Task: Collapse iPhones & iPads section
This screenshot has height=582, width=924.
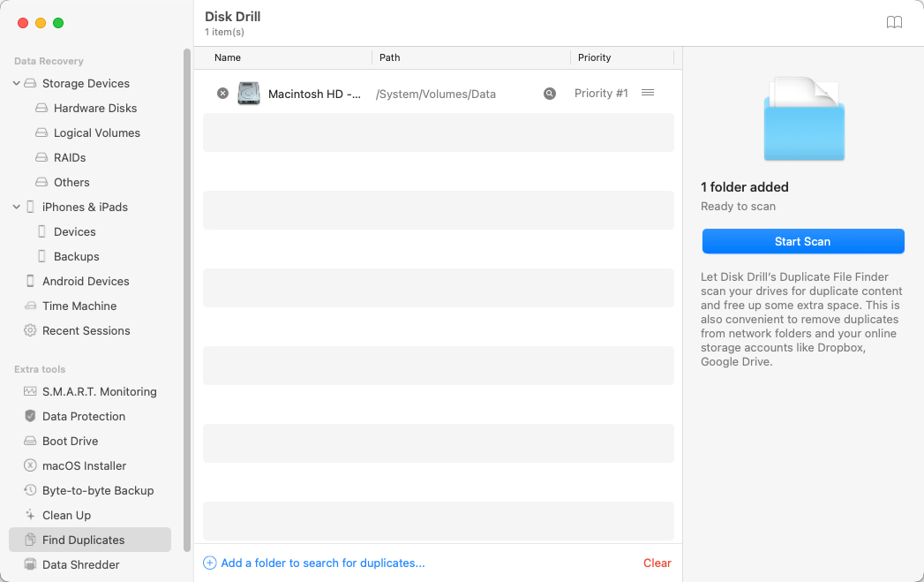Action: click(17, 207)
